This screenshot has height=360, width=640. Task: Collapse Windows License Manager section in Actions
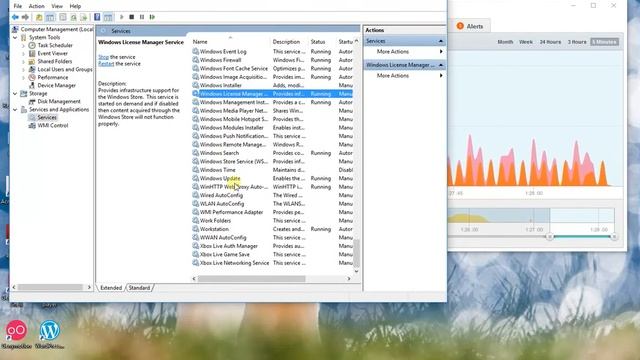pos(441,65)
